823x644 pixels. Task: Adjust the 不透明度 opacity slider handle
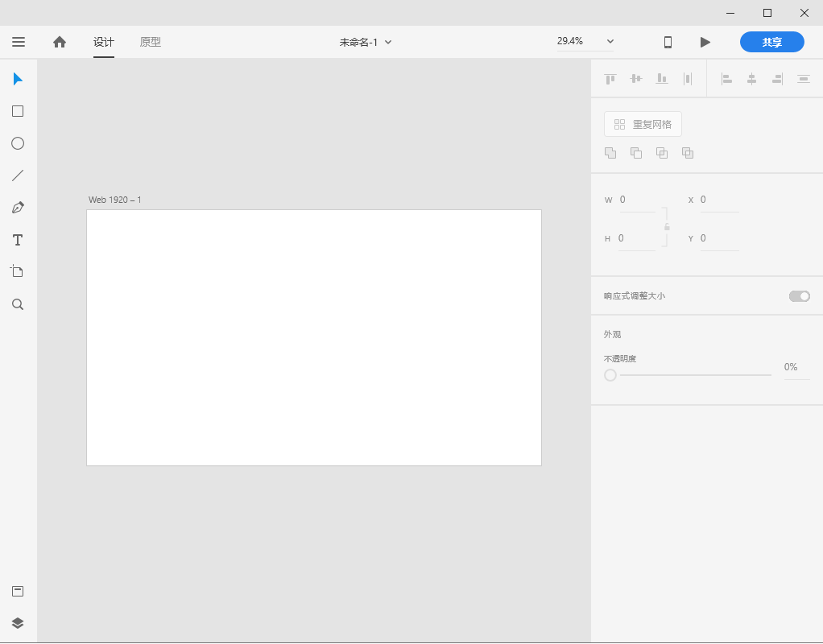[x=610, y=375]
